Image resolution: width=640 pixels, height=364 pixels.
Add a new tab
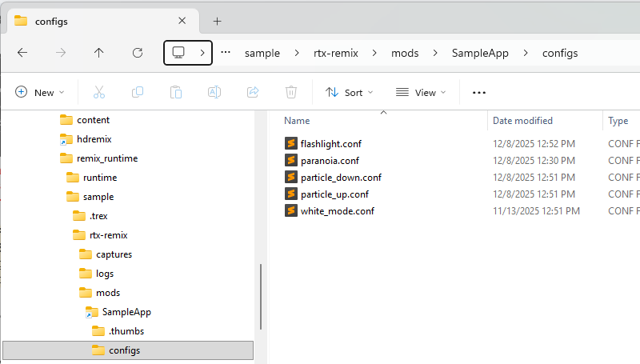coord(217,22)
